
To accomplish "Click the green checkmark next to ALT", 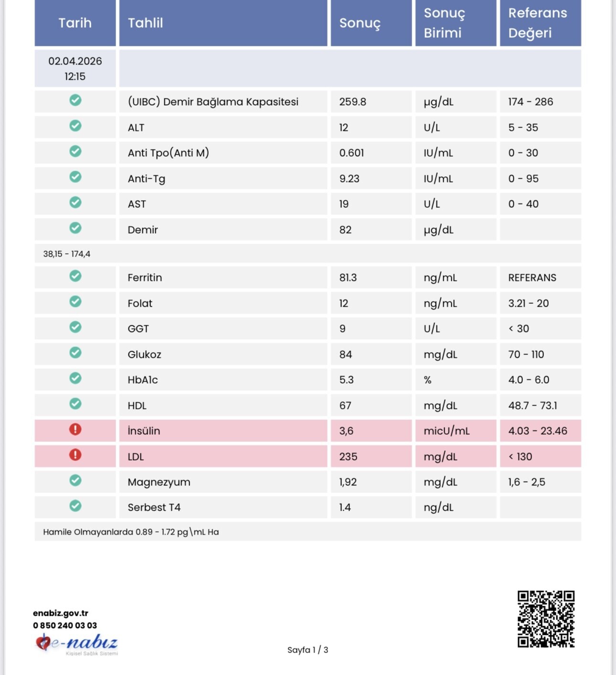I will click(x=75, y=126).
